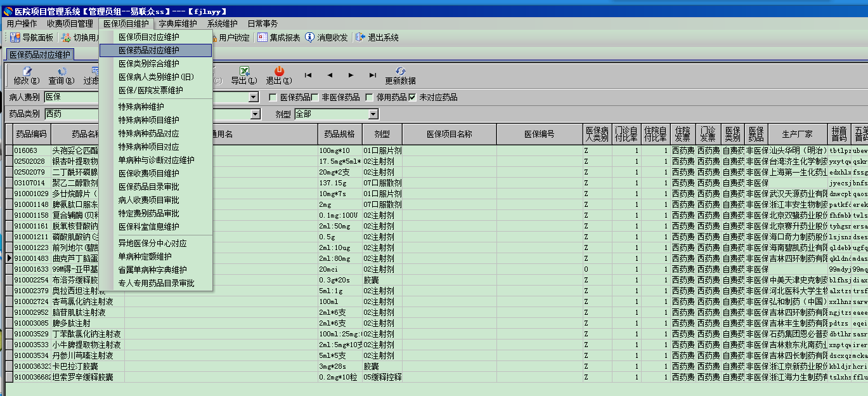
Task: Enable the 非医保药品 checkbox
Action: tap(315, 97)
